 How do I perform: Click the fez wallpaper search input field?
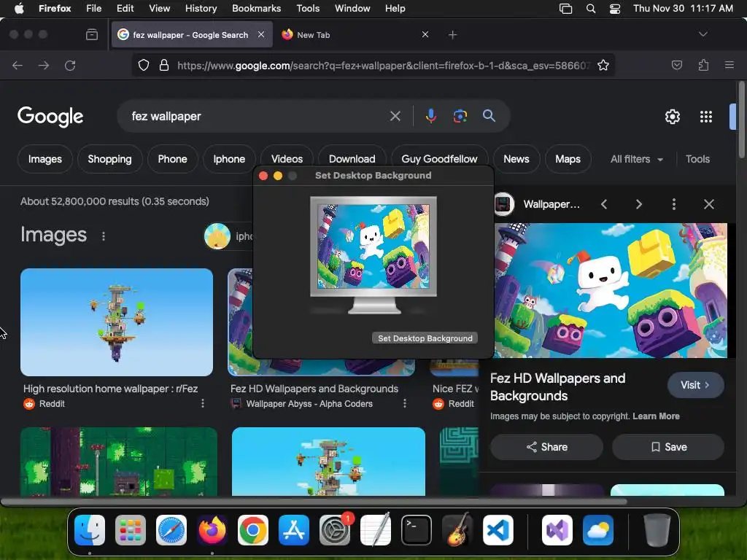(258, 116)
